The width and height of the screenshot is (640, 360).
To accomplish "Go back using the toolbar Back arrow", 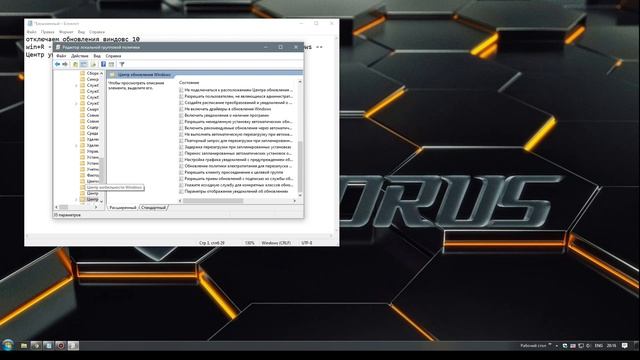I will [x=58, y=64].
